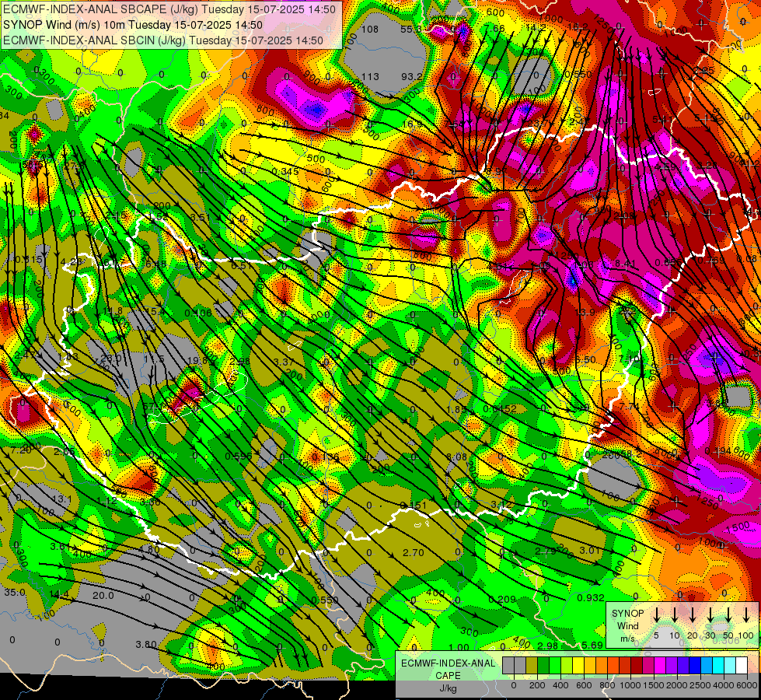Click the 4000 tick label in CAPE legend
Image resolution: width=761 pixels, height=700 pixels.
(x=724, y=685)
